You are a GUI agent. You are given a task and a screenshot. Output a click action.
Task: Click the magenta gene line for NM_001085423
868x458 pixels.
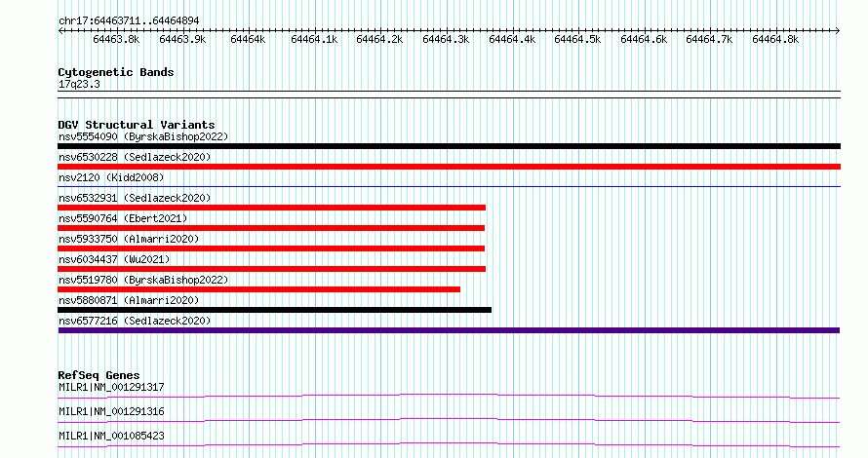pos(449,444)
